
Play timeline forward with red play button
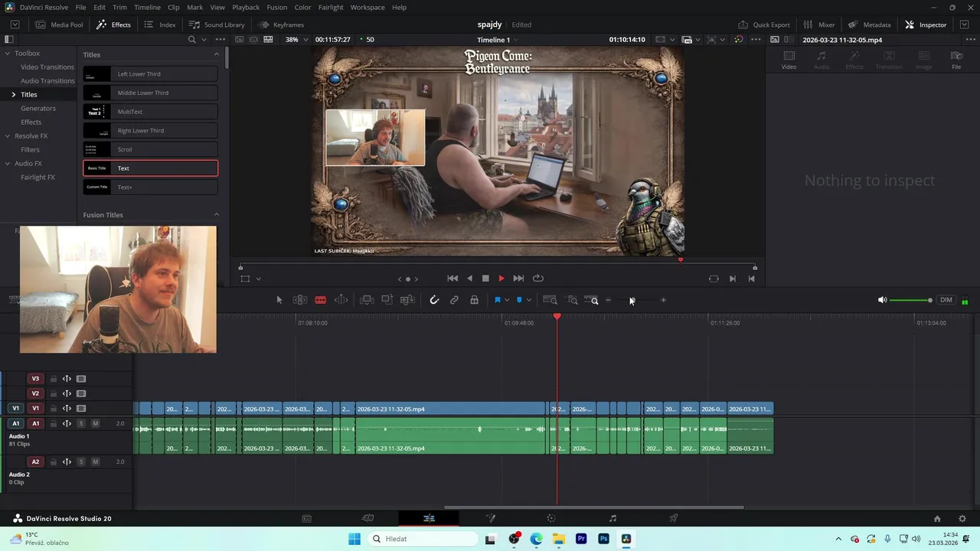click(x=501, y=279)
